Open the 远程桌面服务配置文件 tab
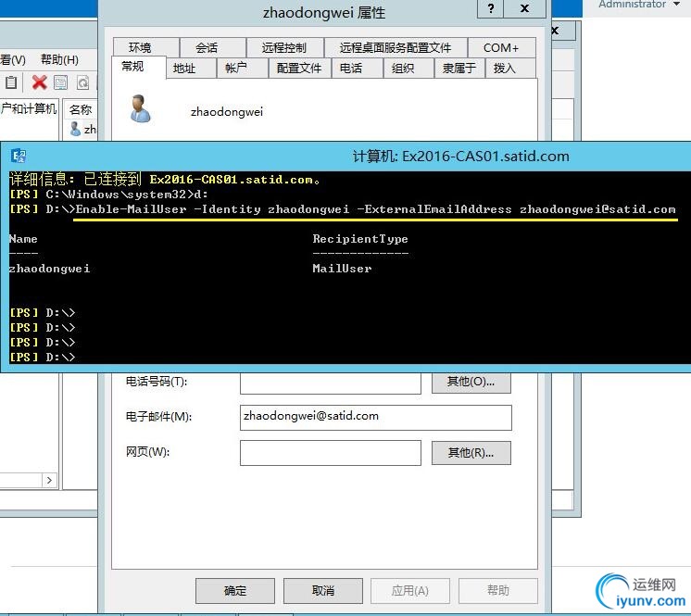The image size is (691, 616). [x=396, y=47]
